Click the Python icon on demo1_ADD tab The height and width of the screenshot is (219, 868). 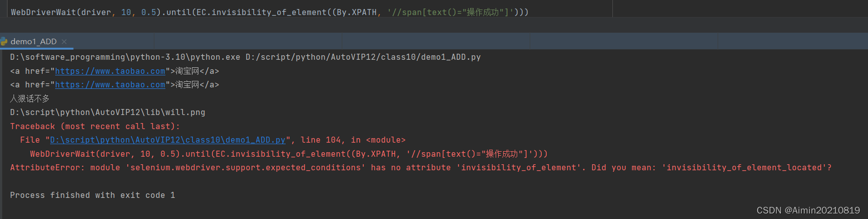[4, 42]
